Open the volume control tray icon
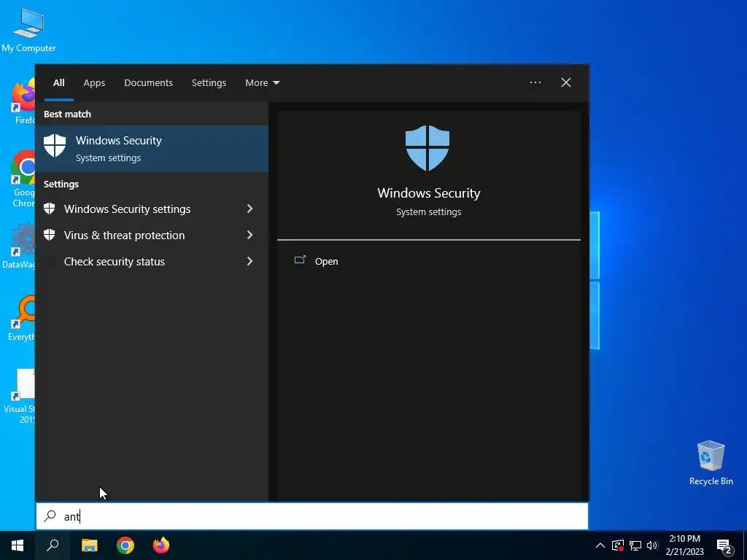Image resolution: width=747 pixels, height=560 pixels. click(x=652, y=545)
